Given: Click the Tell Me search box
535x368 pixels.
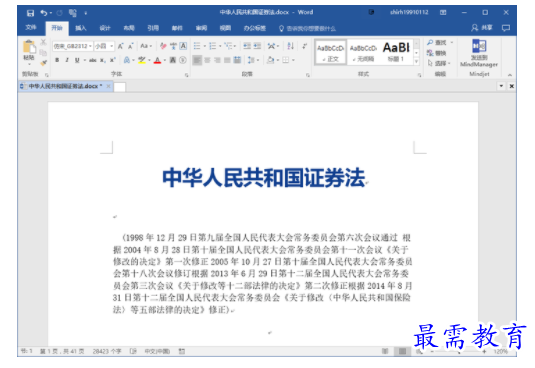Looking at the screenshot, I should pyautogui.click(x=307, y=28).
